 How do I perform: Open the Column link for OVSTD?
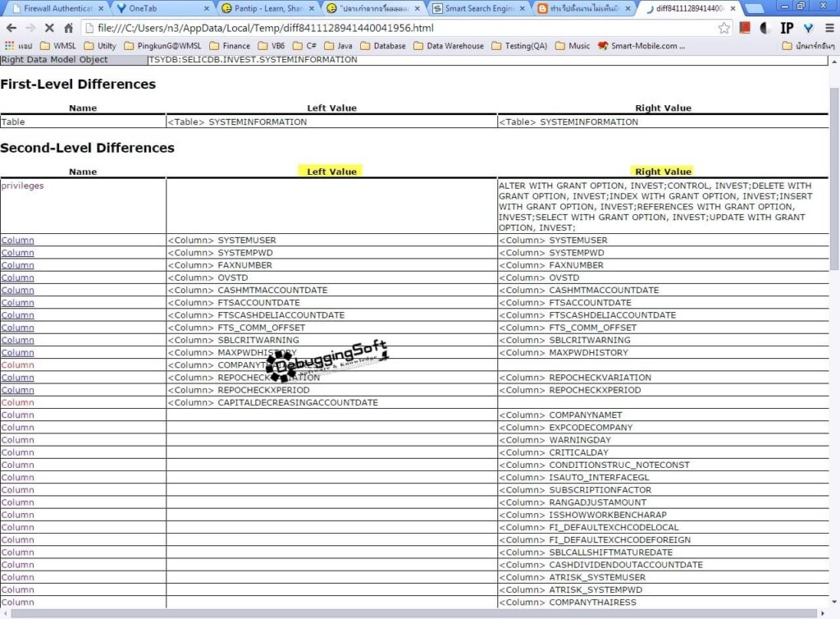[x=18, y=277]
